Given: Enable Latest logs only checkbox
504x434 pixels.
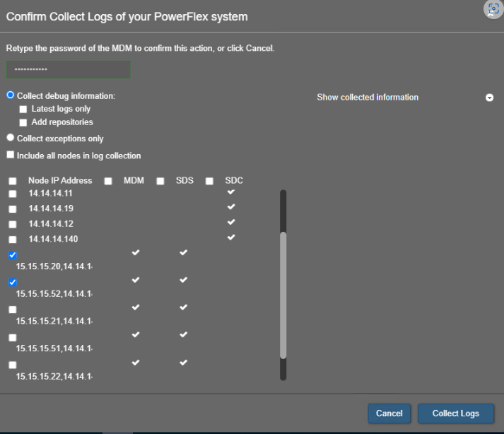Looking at the screenshot, I should [x=23, y=110].
